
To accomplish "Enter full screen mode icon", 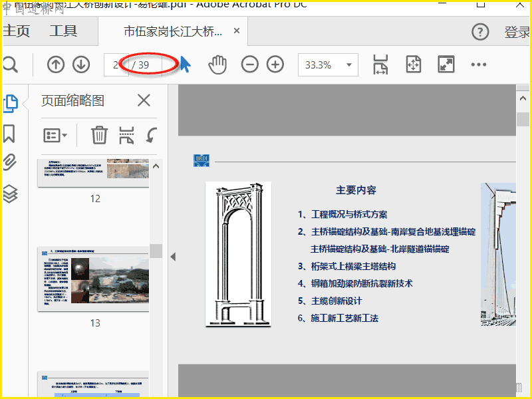I will [446, 65].
